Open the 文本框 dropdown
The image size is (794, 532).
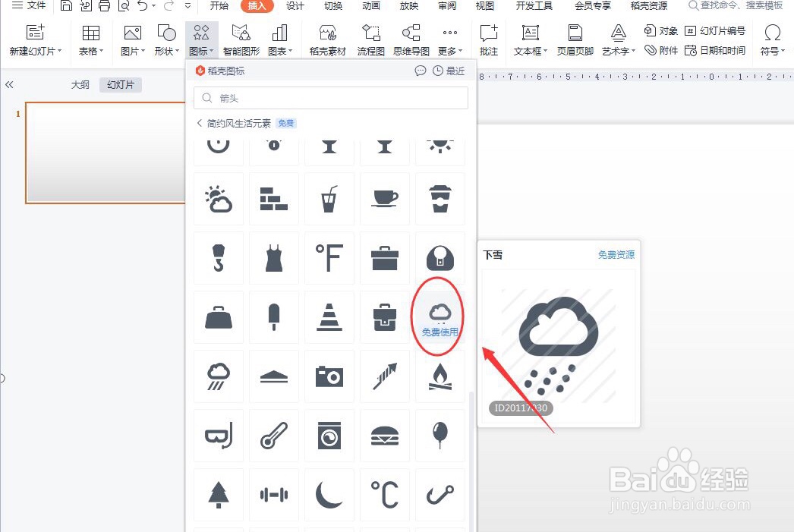(x=530, y=40)
